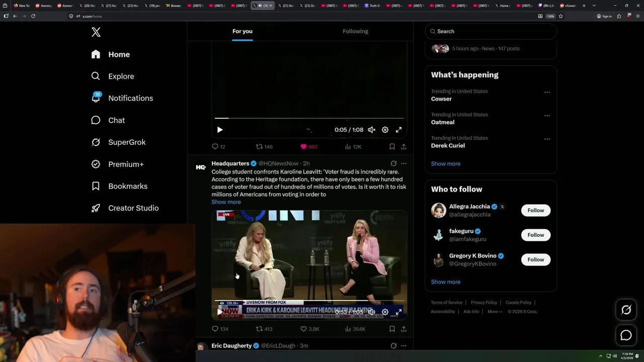Open more options for Oatmeal trend
644x362 pixels.
pyautogui.click(x=547, y=116)
